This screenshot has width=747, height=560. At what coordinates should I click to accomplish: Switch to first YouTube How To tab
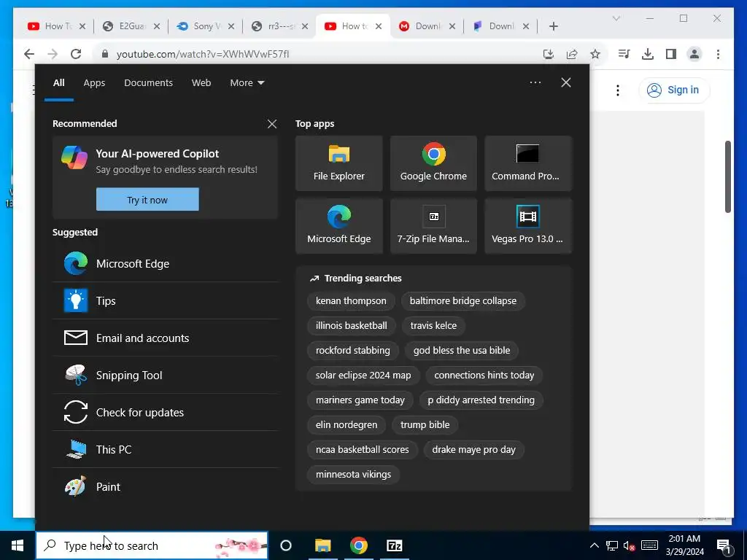point(57,26)
